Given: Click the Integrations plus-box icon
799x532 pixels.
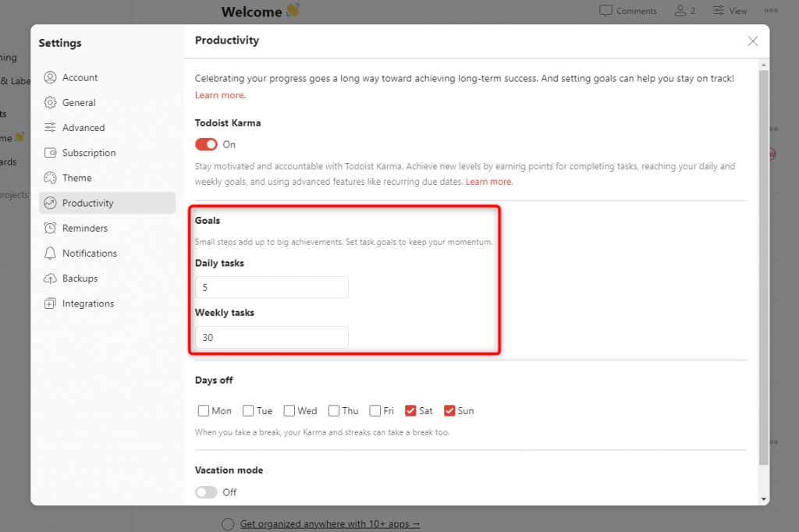Looking at the screenshot, I should 50,303.
